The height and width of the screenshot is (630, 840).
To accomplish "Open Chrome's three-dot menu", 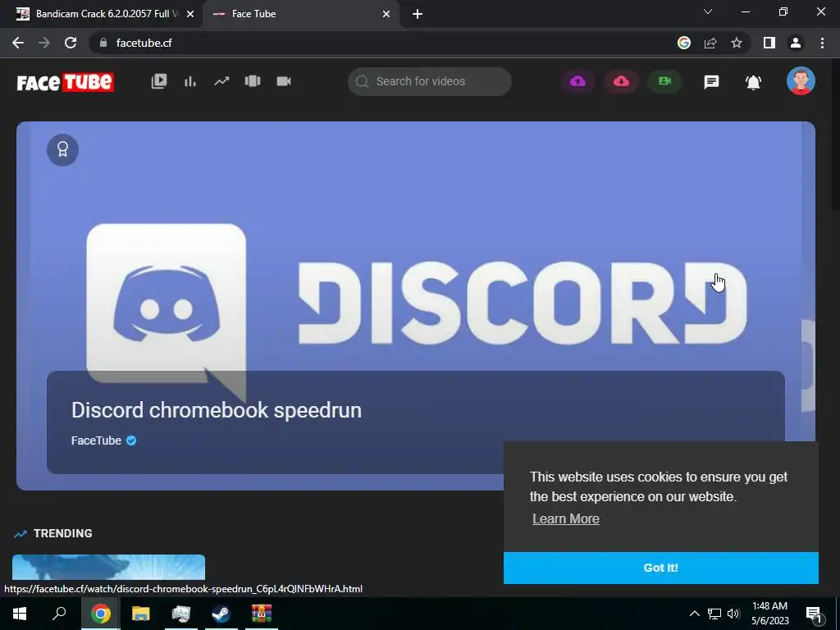I will coord(822,43).
